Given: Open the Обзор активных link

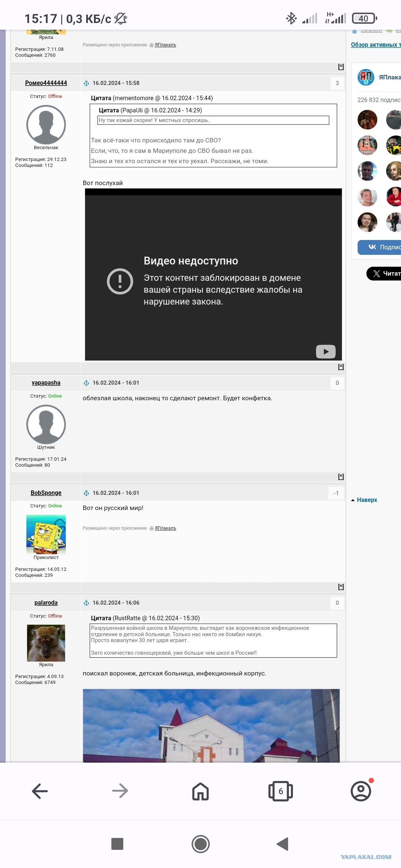Looking at the screenshot, I should pyautogui.click(x=376, y=45).
